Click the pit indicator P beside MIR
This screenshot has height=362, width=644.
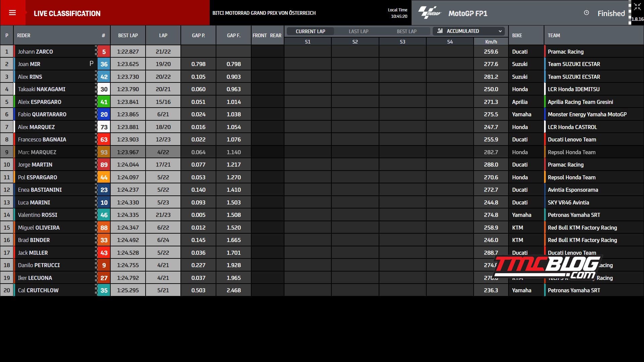(91, 64)
